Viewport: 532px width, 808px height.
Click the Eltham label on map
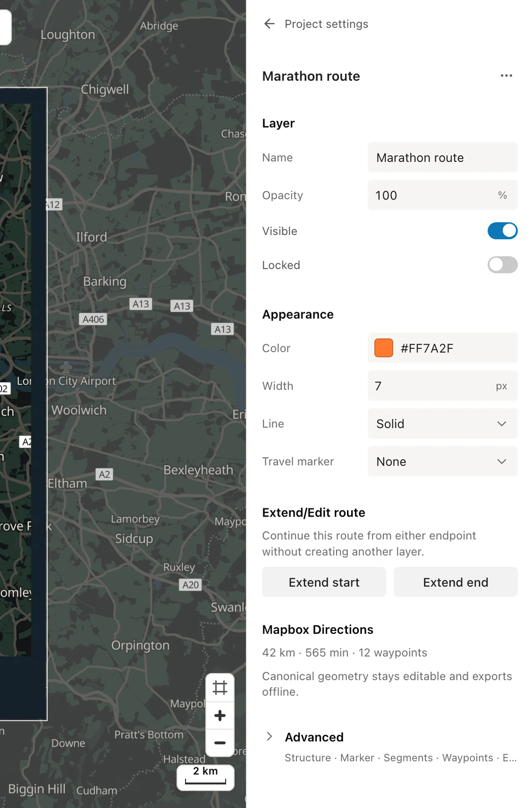point(67,484)
